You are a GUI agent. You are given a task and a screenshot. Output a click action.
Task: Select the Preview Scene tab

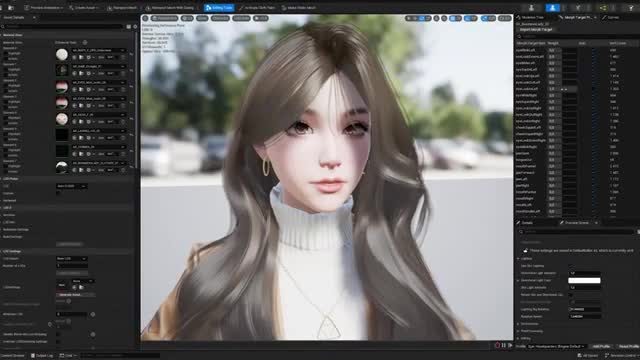(576, 223)
